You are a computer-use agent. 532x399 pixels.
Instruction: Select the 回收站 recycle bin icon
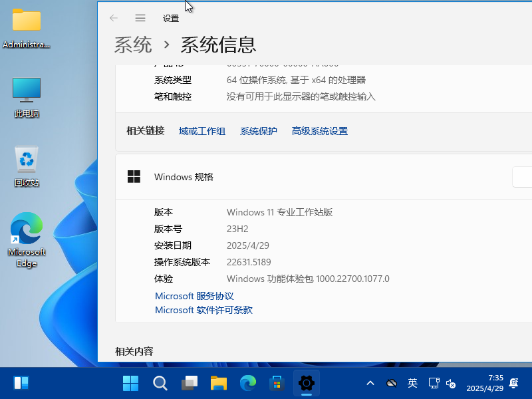pyautogui.click(x=27, y=166)
